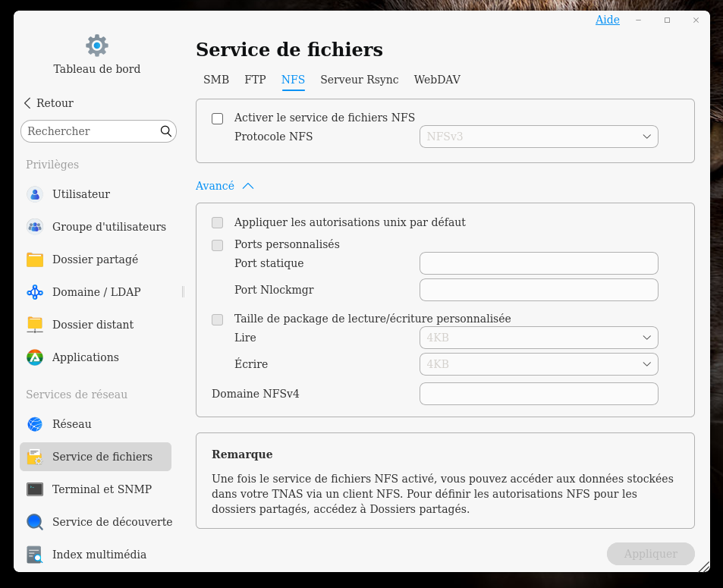
Task: Click the Tableau de bord gear icon
Action: (x=97, y=46)
